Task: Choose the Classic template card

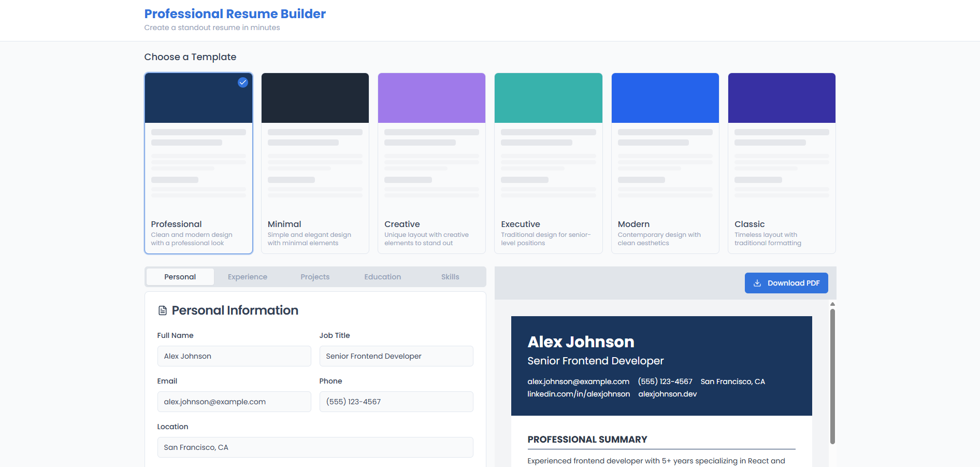Action: click(x=782, y=163)
